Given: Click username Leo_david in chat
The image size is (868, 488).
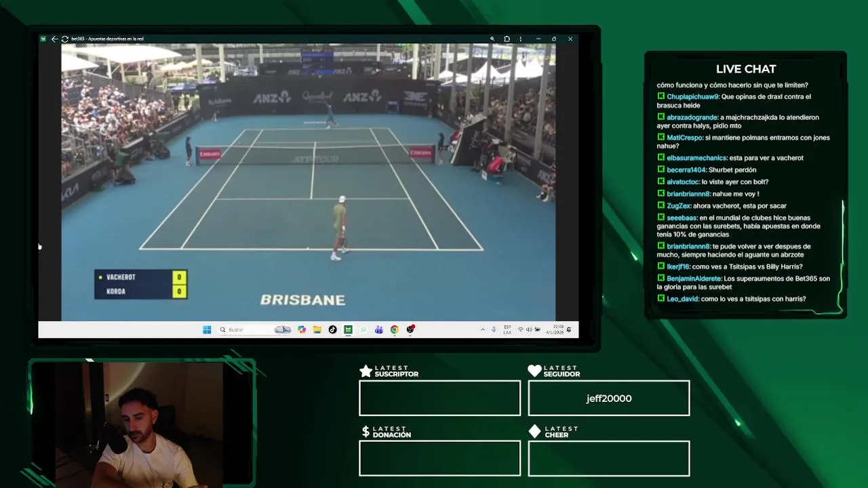Looking at the screenshot, I should pos(682,299).
